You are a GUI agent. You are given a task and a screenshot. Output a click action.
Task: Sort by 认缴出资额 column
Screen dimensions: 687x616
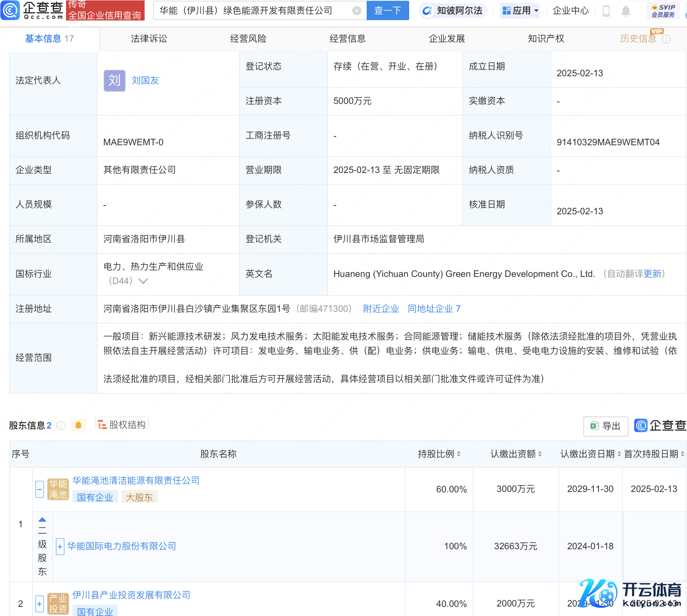point(540,454)
